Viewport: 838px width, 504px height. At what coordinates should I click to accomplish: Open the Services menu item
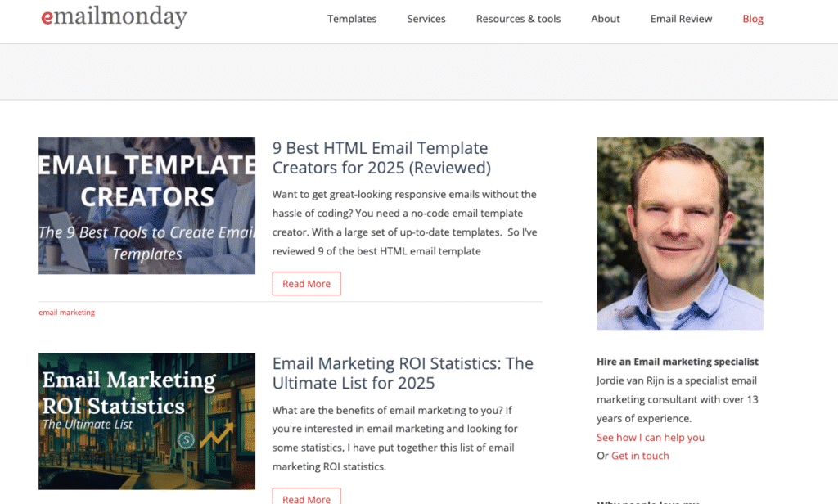[x=426, y=18]
